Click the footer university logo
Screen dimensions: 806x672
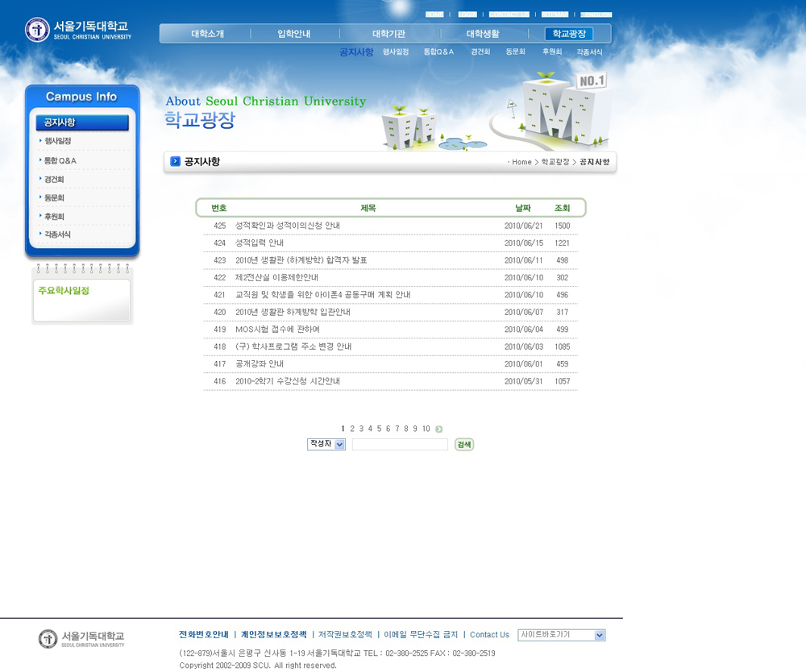(81, 639)
